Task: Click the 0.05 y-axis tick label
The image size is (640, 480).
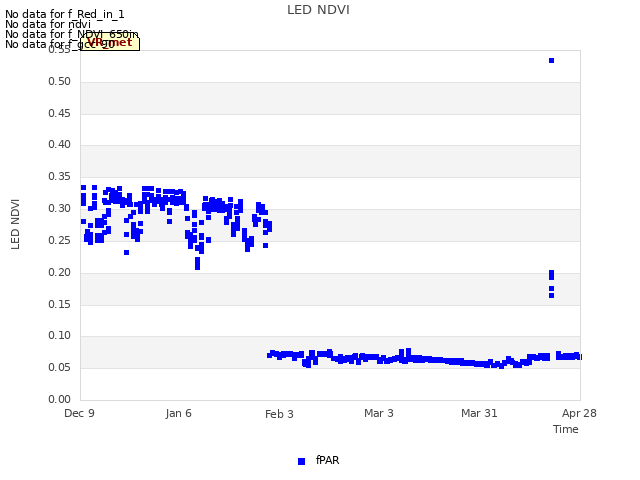Action: tap(60, 367)
